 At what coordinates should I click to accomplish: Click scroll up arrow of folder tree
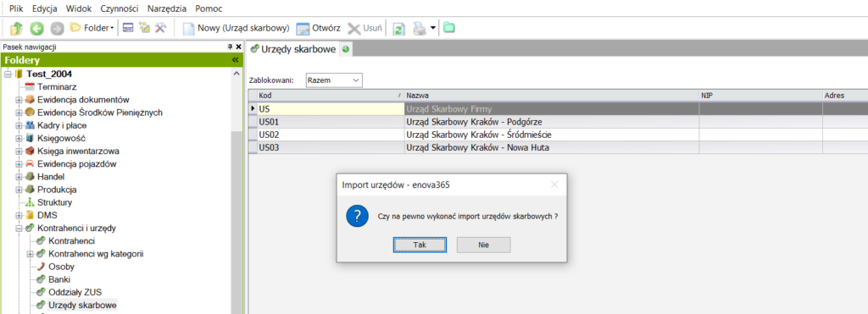tap(237, 74)
